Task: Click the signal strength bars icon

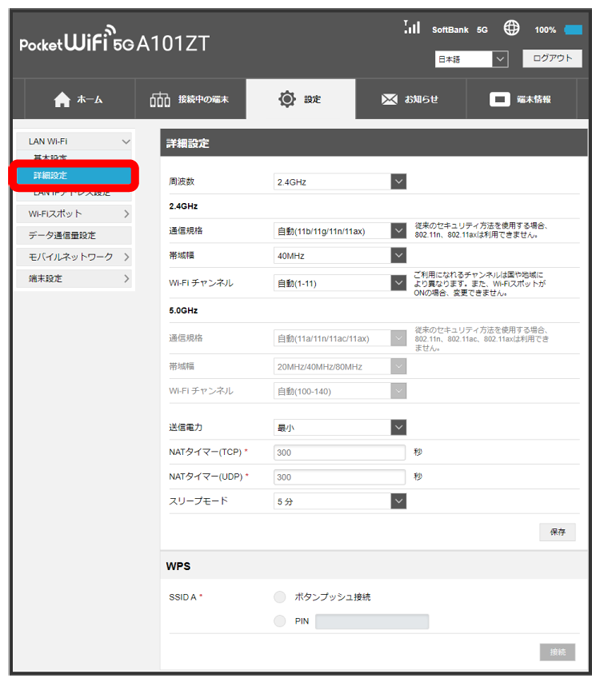Action: 411,28
